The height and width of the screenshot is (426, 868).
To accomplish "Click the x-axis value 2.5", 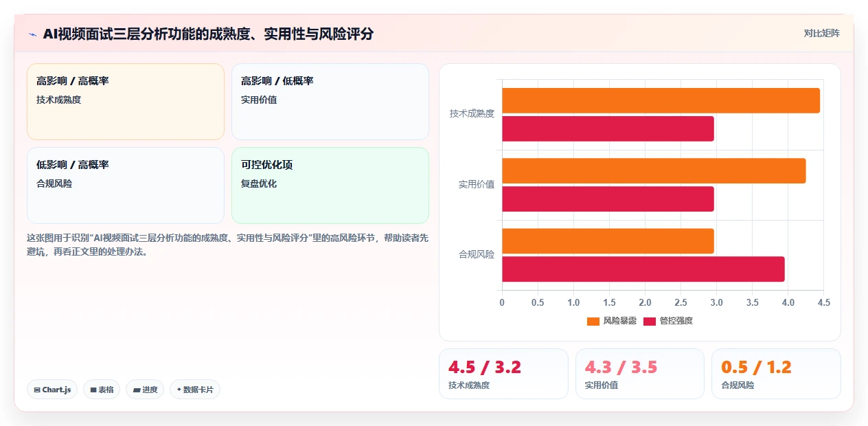I will click(681, 302).
